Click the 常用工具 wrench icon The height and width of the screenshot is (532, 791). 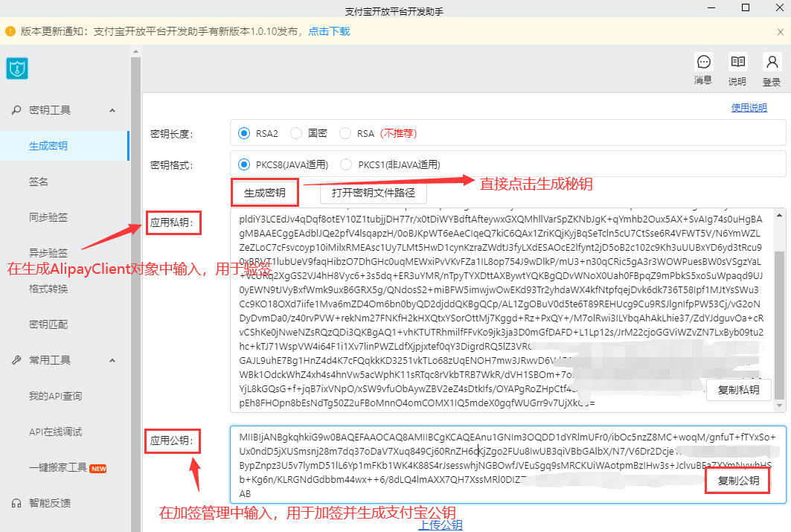pos(16,360)
